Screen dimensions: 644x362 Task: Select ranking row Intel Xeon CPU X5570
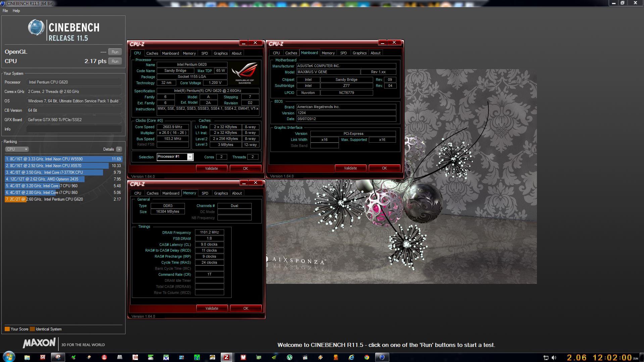tap(63, 166)
